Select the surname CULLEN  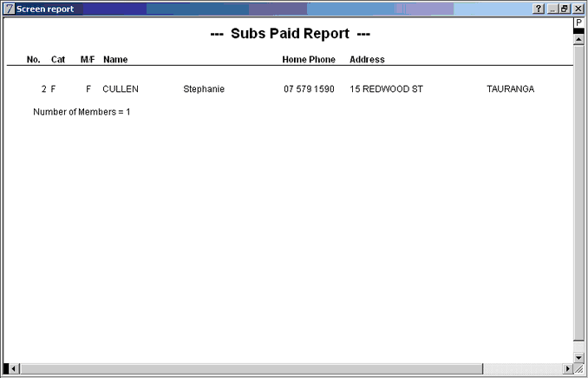tap(121, 89)
